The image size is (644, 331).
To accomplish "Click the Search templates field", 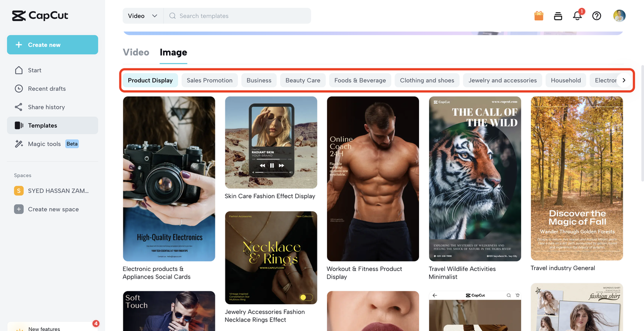I will (237, 16).
